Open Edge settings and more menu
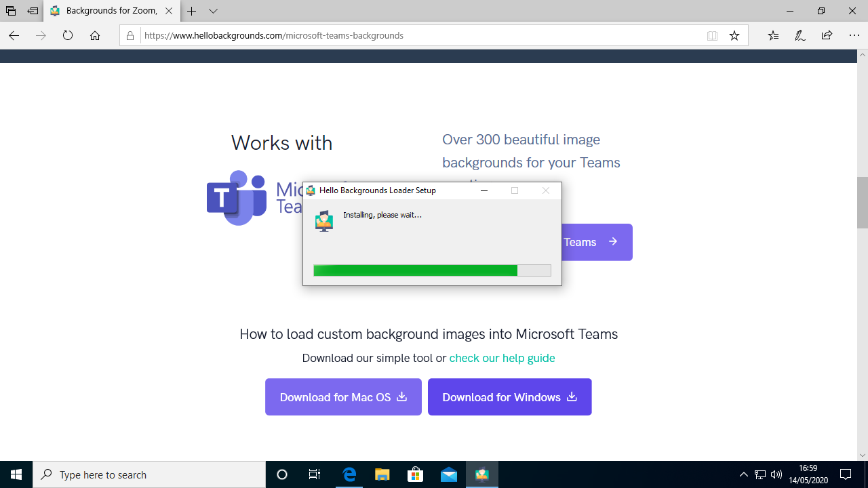This screenshot has height=488, width=868. point(854,35)
